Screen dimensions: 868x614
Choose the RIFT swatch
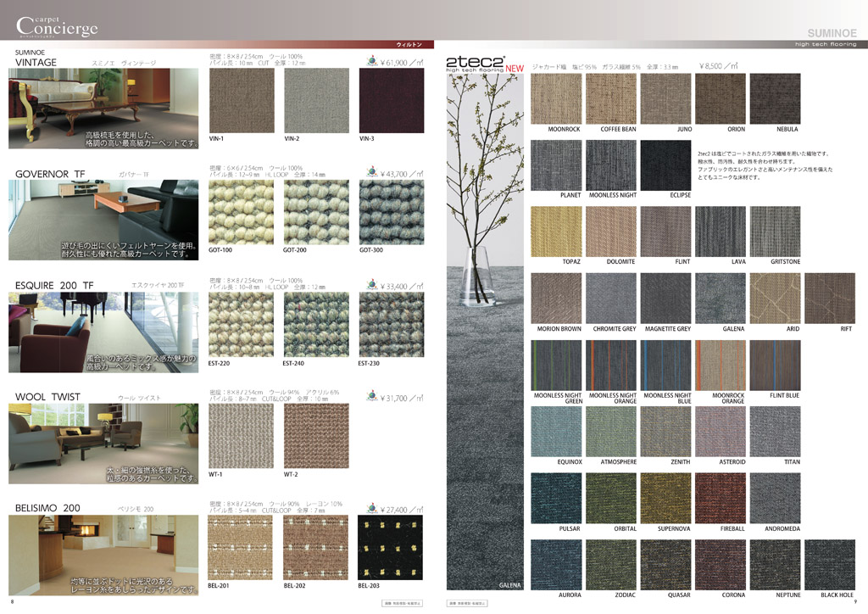pos(831,299)
